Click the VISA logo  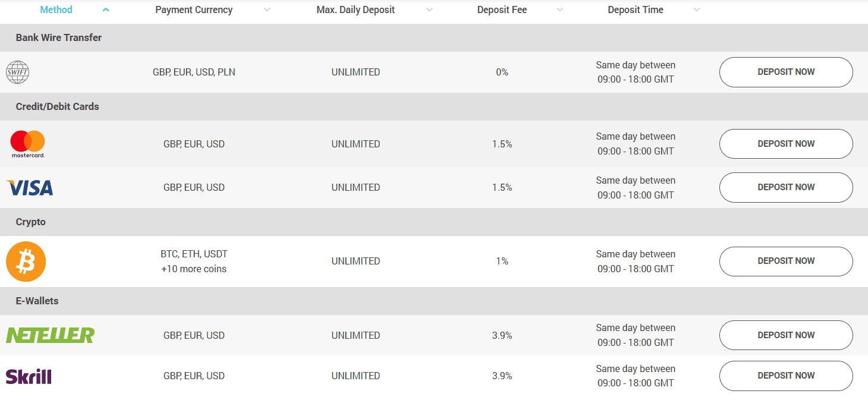coord(29,187)
